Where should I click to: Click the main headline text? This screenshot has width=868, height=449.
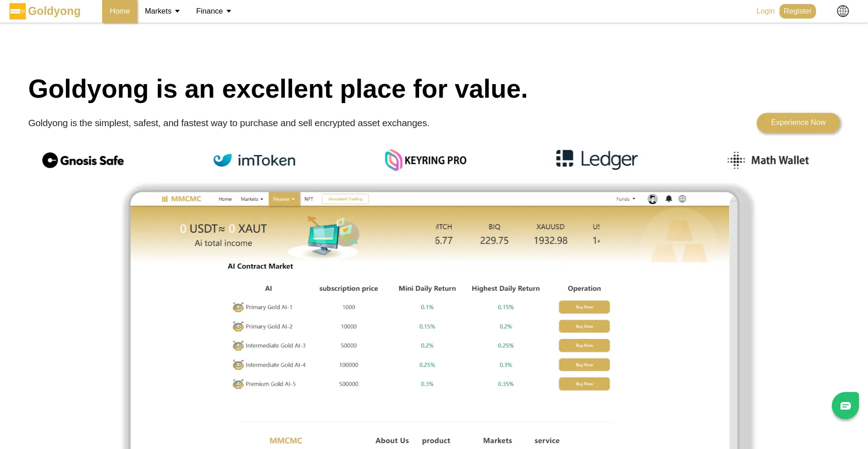(x=278, y=89)
